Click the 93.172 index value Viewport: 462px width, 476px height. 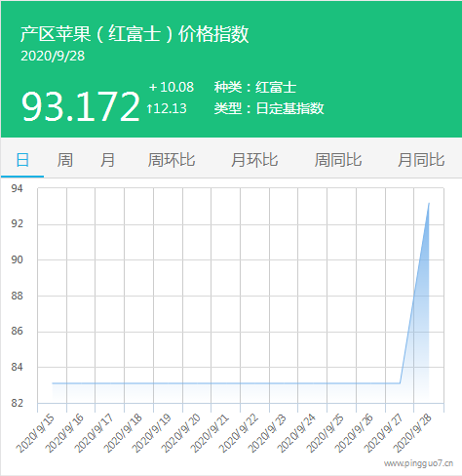pos(80,106)
